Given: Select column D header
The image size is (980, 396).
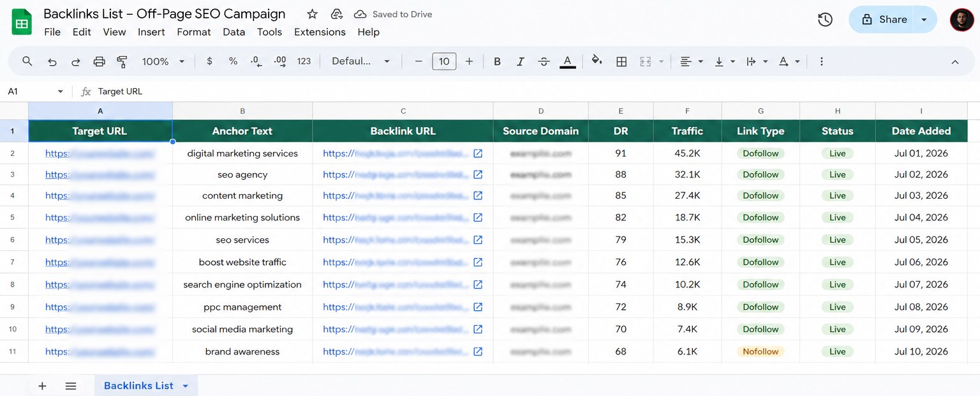Looking at the screenshot, I should (541, 111).
